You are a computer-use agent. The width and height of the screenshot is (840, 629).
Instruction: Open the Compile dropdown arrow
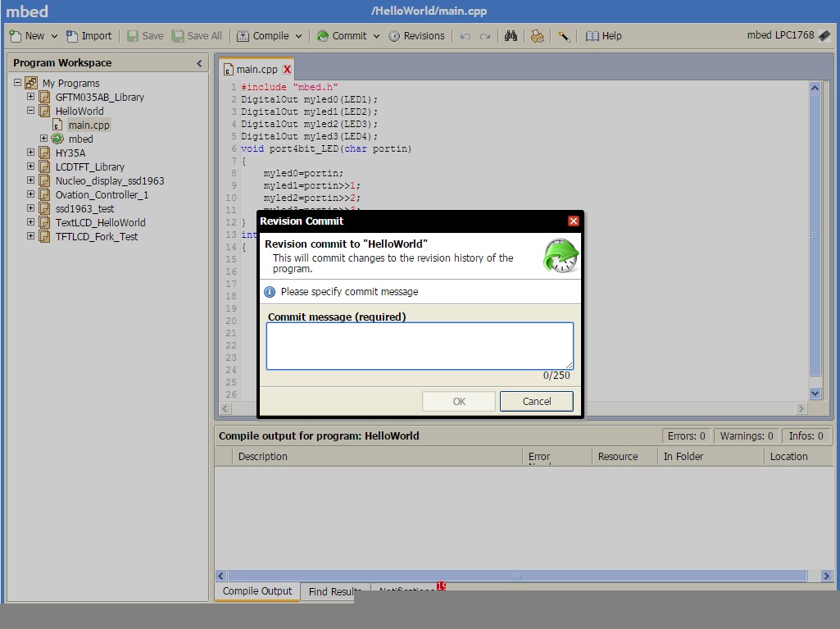point(298,36)
